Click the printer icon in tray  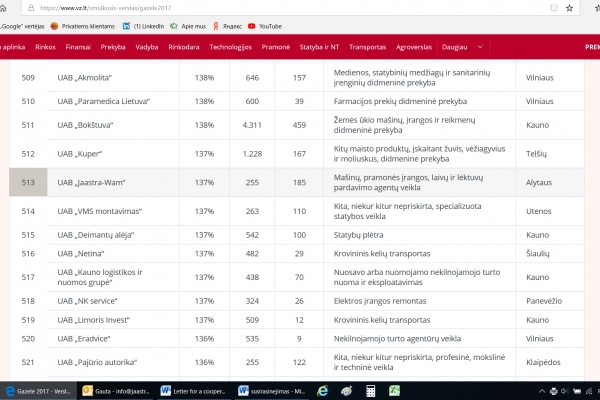(x=553, y=391)
